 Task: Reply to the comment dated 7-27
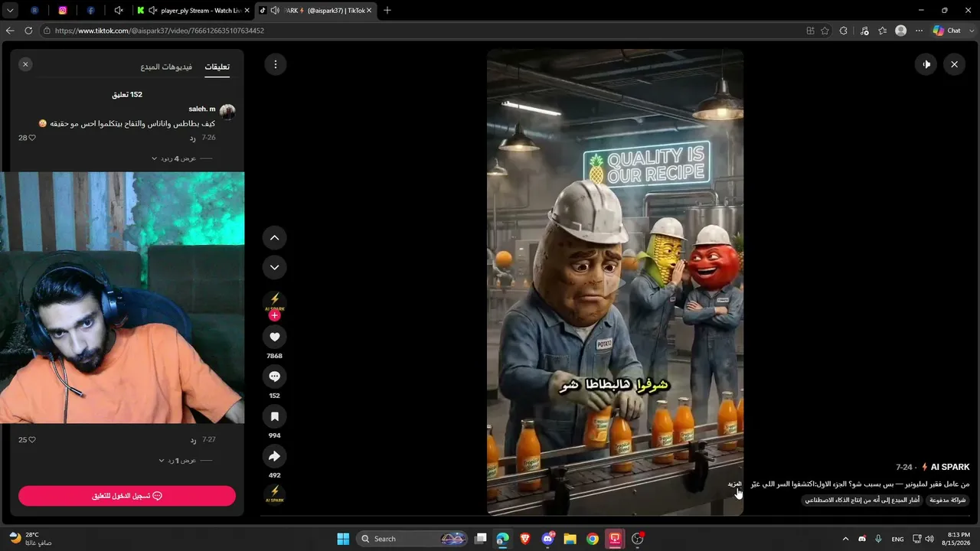(x=193, y=440)
